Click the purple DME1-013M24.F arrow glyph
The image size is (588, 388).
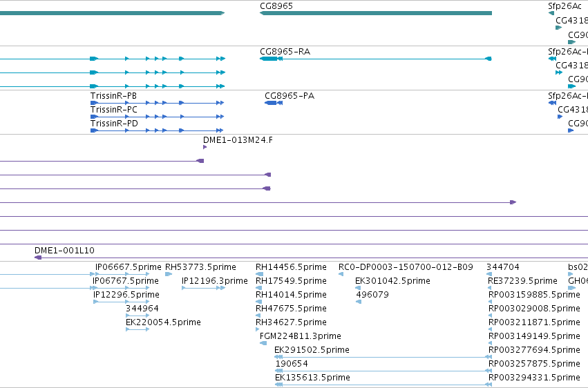[205, 147]
